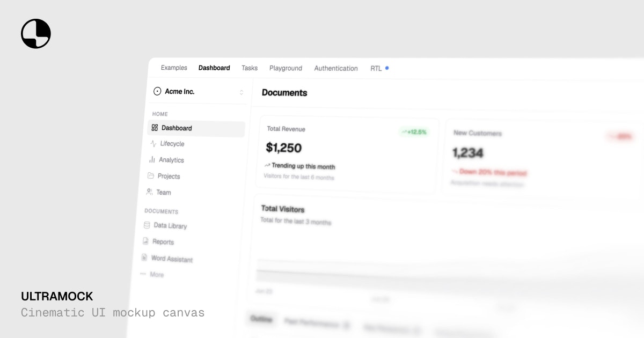
Task: Click the Data Library database icon
Action: click(147, 225)
